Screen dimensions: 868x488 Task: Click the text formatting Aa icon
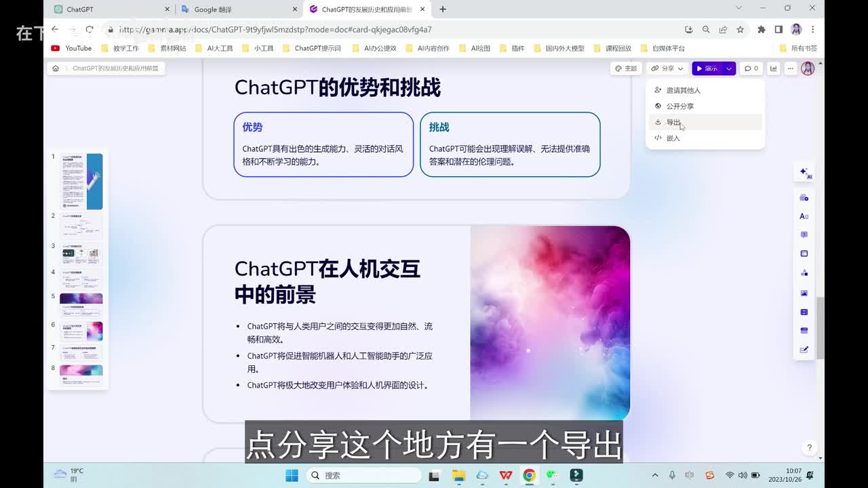click(804, 216)
